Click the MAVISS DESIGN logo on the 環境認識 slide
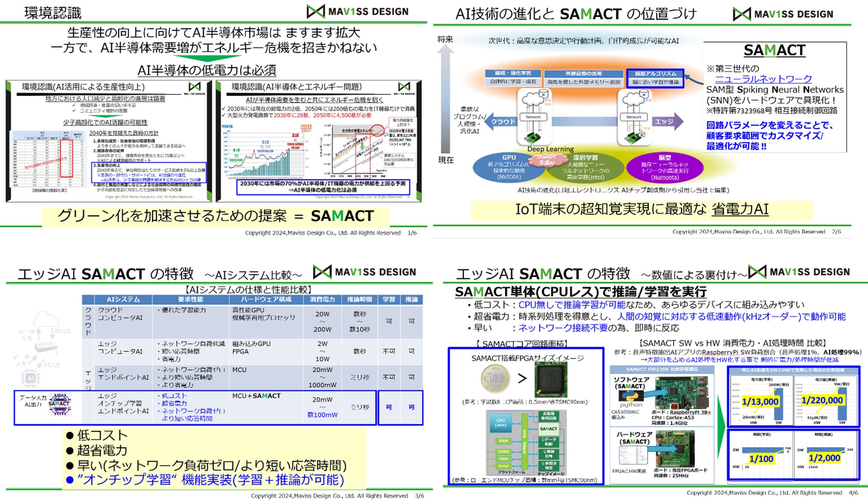This screenshot has width=868, height=502. point(358,12)
